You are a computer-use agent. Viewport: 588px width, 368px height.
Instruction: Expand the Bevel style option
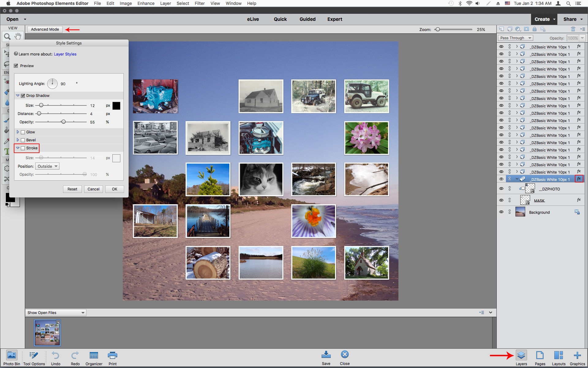click(x=17, y=140)
